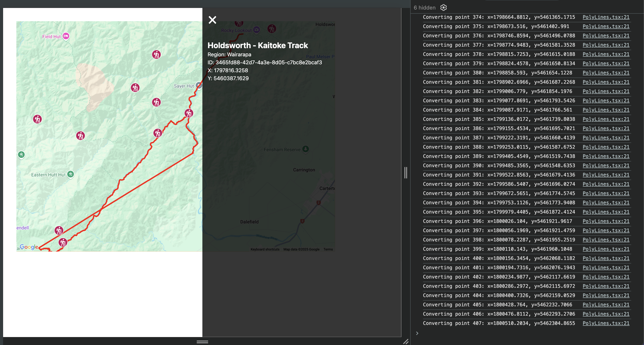Click the Eastern Hutt Hut green marker
The width and height of the screenshot is (644, 345).
click(71, 174)
